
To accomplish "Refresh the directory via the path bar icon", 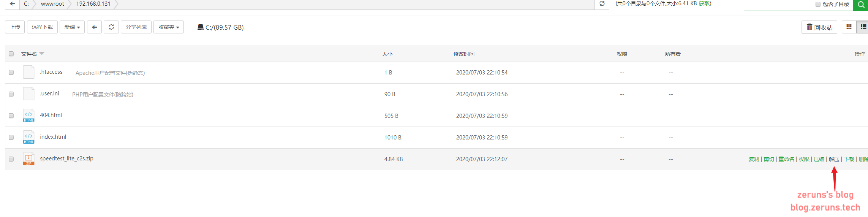I will tap(602, 4).
